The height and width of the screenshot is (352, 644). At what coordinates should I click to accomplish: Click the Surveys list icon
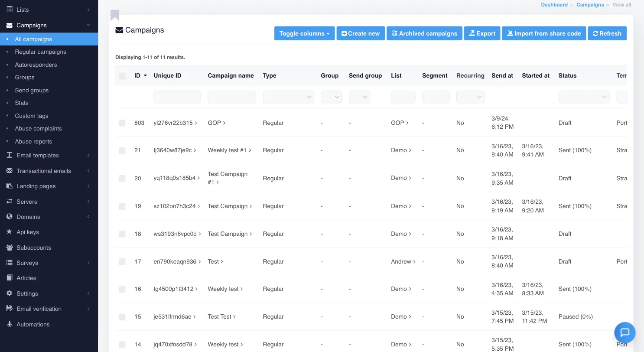10,263
